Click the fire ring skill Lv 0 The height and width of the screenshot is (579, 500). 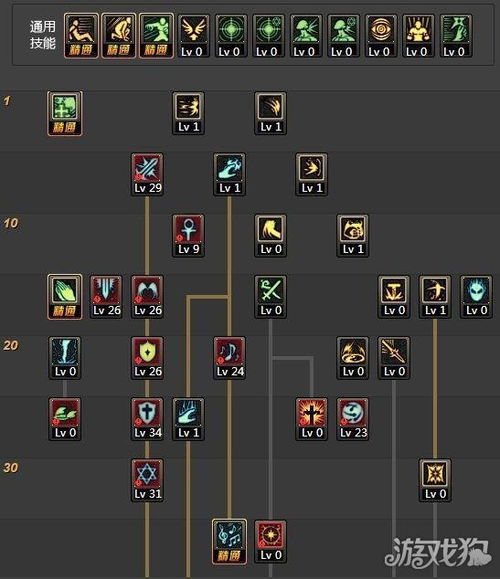tap(353, 358)
